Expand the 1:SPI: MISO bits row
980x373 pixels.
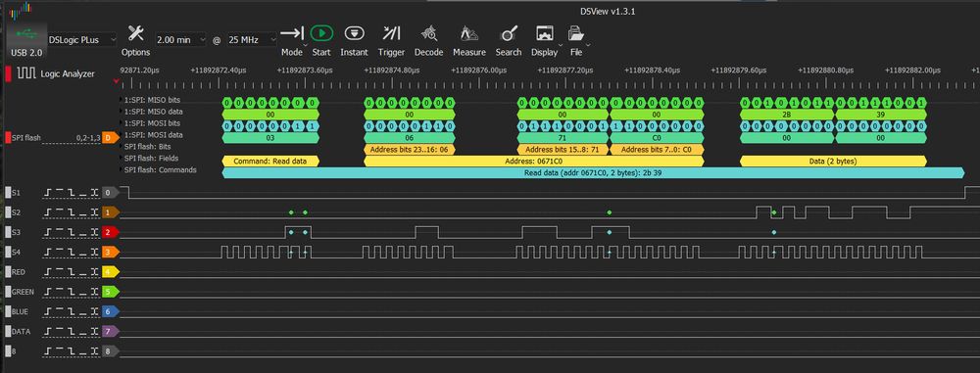coord(122,100)
